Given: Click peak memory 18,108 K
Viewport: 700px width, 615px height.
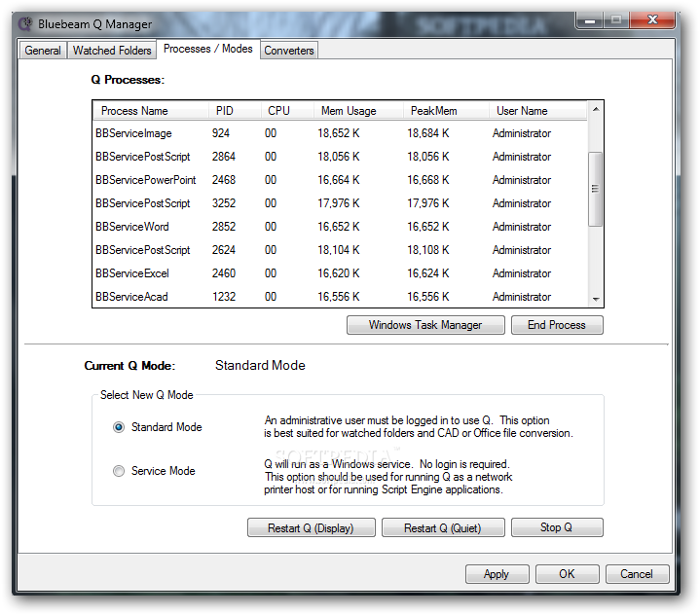Looking at the screenshot, I should pyautogui.click(x=428, y=250).
